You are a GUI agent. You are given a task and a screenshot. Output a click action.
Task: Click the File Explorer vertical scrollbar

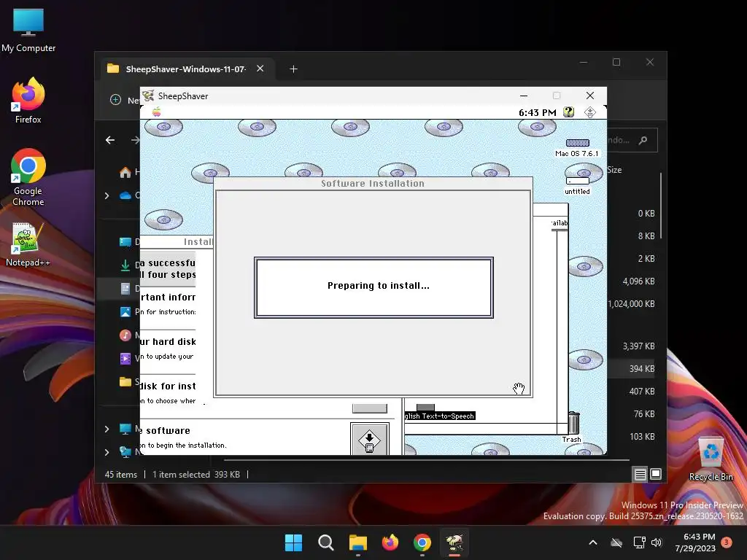pos(661,206)
